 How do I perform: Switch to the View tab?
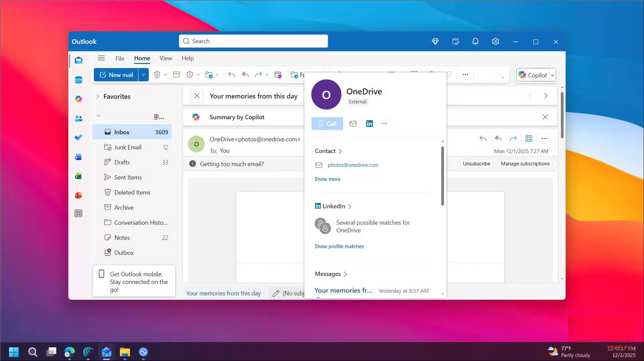166,58
